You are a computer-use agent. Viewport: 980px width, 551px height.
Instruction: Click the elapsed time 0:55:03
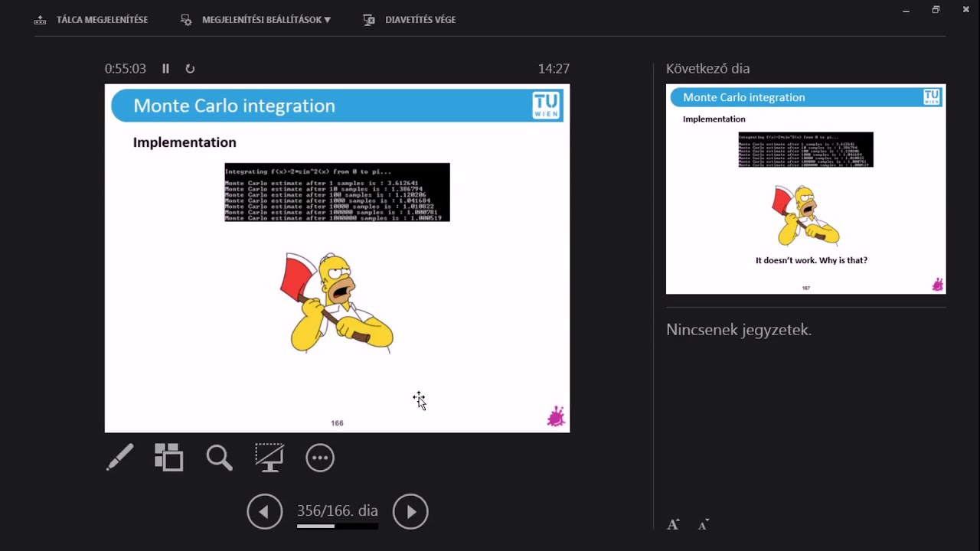(x=126, y=69)
